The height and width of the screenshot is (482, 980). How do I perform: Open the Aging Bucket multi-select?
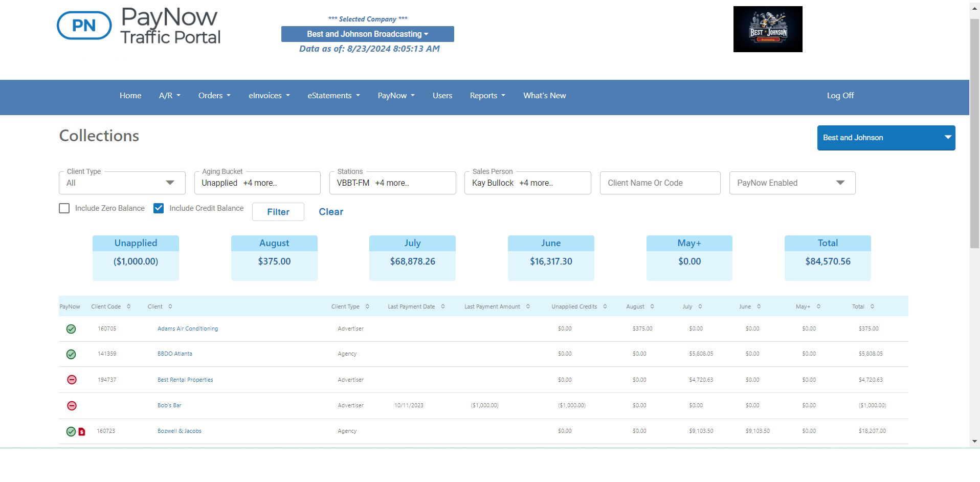point(257,183)
